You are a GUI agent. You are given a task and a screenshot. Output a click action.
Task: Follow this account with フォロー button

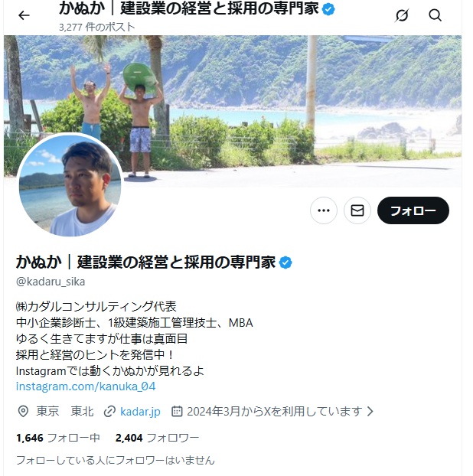pyautogui.click(x=413, y=210)
